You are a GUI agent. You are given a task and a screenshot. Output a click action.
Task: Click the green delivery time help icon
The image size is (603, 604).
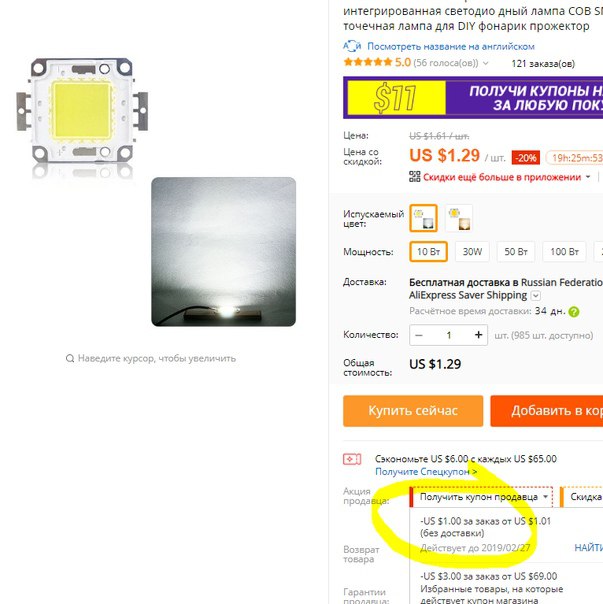tap(574, 312)
